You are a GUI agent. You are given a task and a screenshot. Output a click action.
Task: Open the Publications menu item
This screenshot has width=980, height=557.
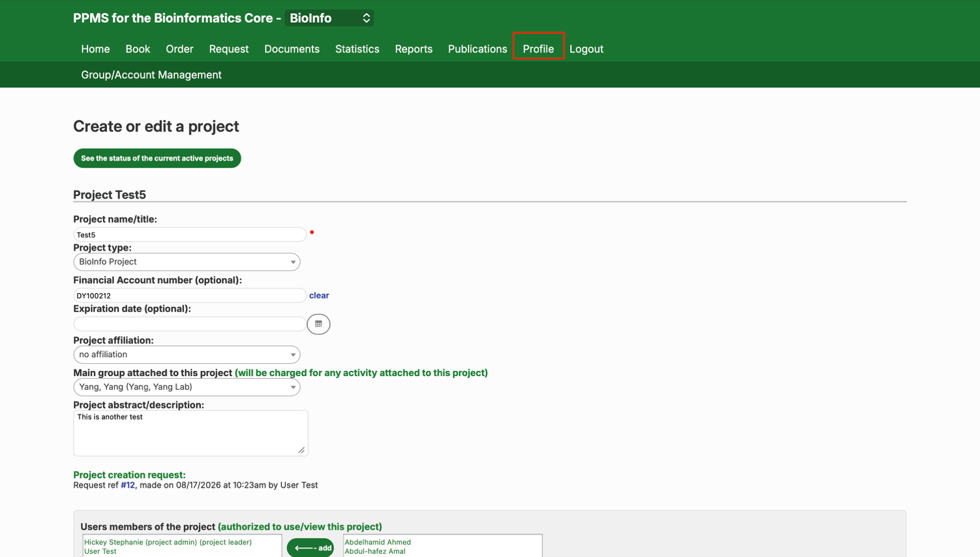point(478,49)
